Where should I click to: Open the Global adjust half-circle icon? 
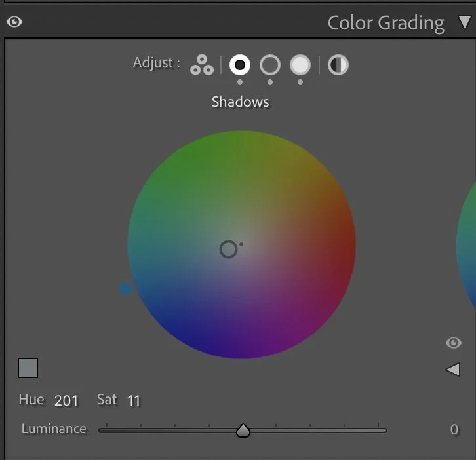[338, 65]
